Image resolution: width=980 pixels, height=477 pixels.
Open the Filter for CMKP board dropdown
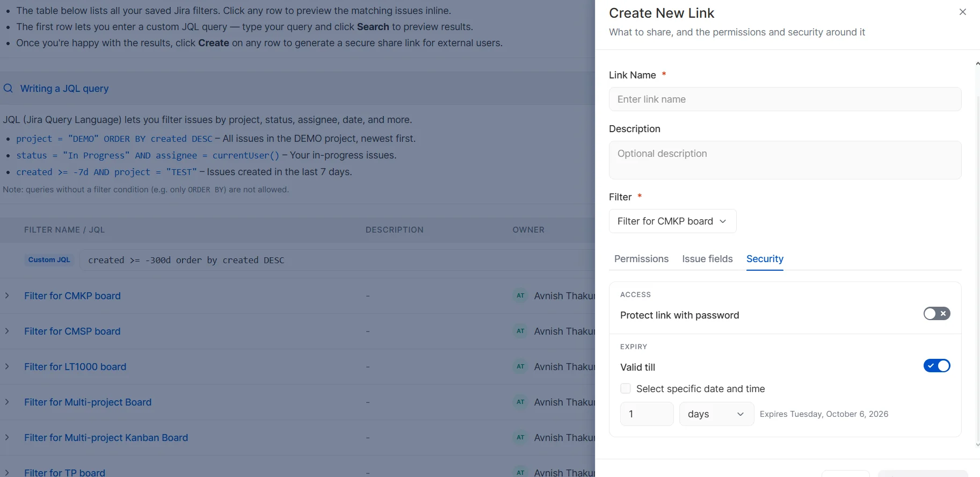point(672,221)
